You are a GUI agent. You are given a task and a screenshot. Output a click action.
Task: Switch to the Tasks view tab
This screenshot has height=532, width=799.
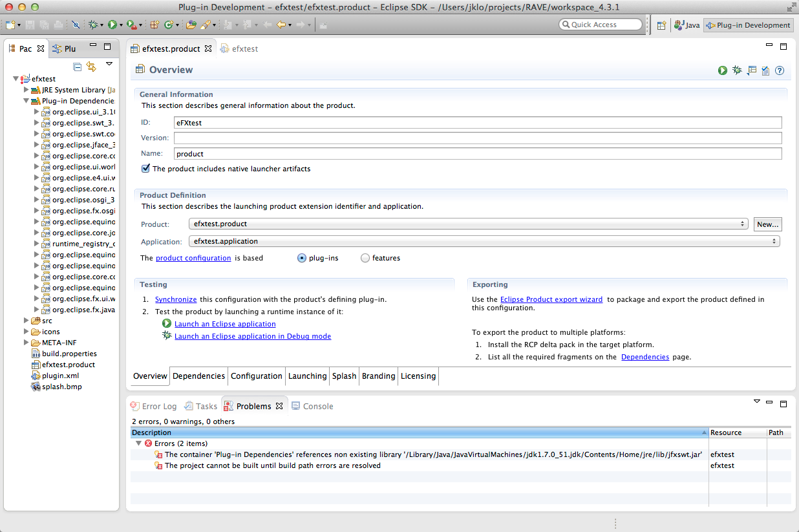coord(200,406)
